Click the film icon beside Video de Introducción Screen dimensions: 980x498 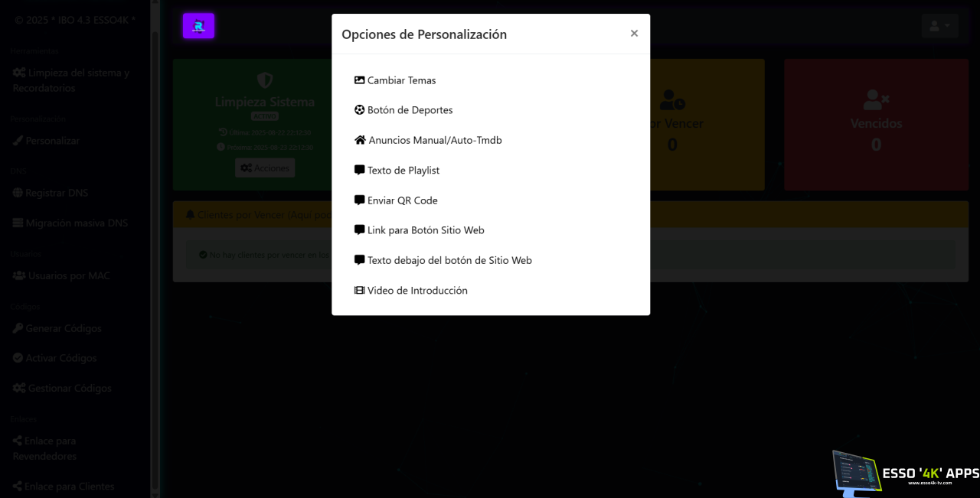tap(359, 291)
